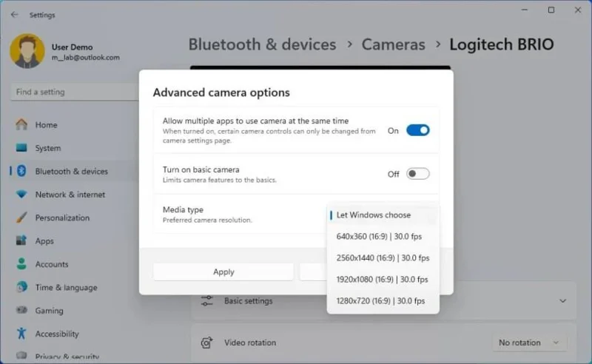Click the Accounts person icon

point(21,264)
